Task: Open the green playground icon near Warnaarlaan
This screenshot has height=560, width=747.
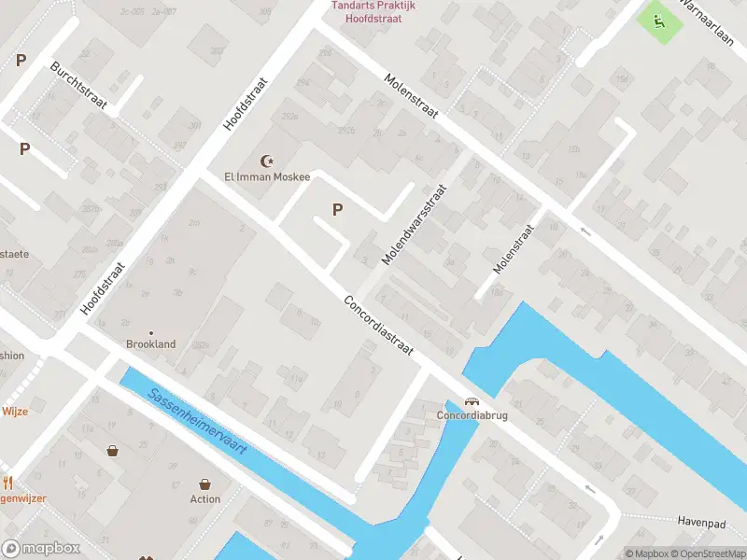Action: click(x=659, y=21)
